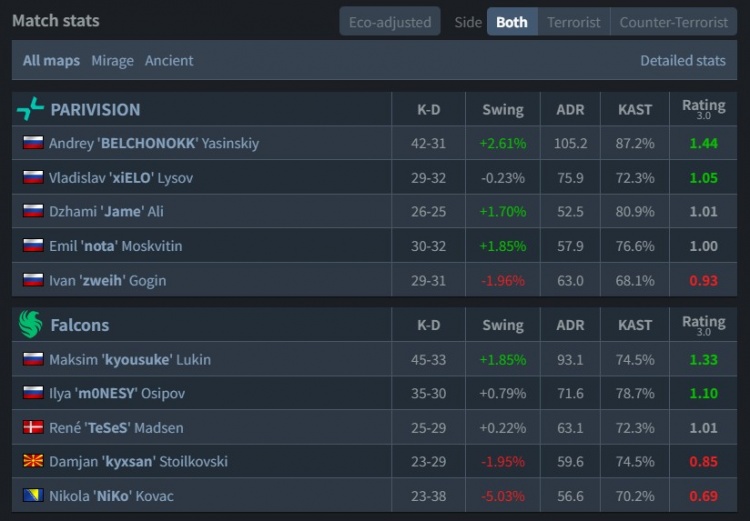Switch side filter to Counter-Terrorist
Image resolution: width=750 pixels, height=521 pixels.
[674, 22]
